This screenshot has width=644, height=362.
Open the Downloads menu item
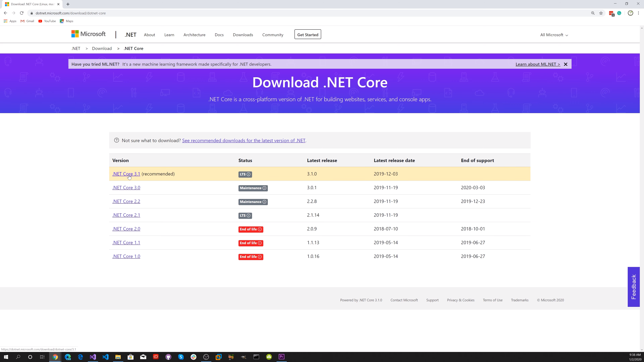(x=243, y=35)
